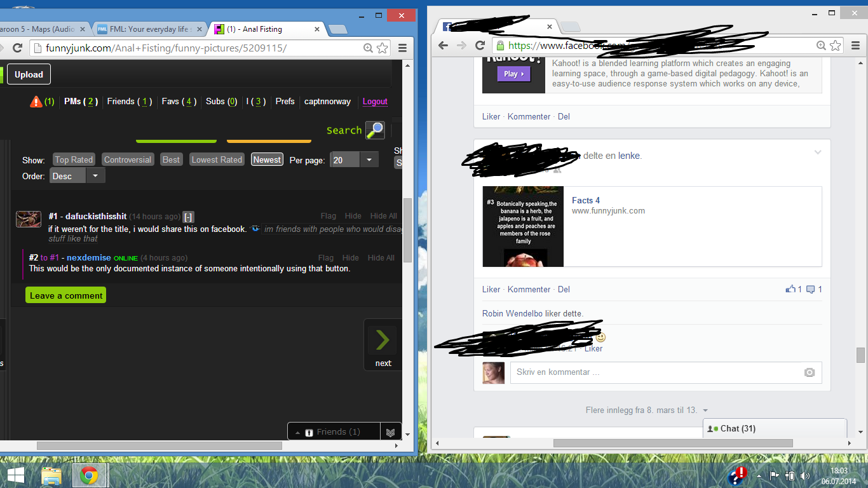Open the Order Desc dropdown
This screenshot has height=488, width=868.
tap(78, 176)
